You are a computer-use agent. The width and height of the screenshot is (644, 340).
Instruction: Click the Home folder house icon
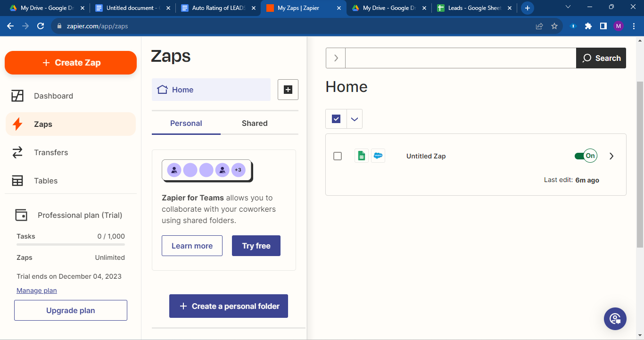[x=163, y=90]
